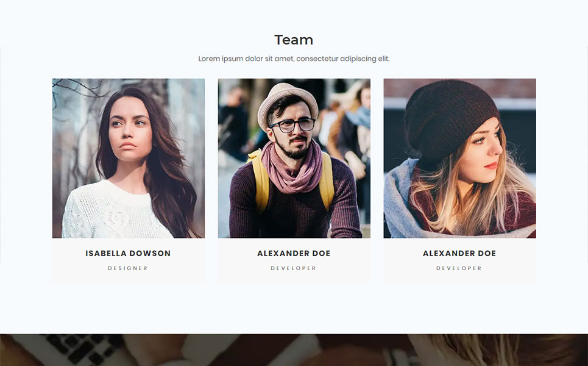The image size is (588, 366).
Task: Click the man's black-rimmed glasses
Action: [292, 124]
